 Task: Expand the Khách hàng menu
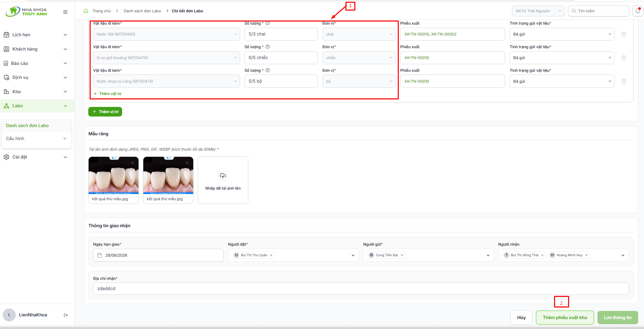tap(37, 49)
